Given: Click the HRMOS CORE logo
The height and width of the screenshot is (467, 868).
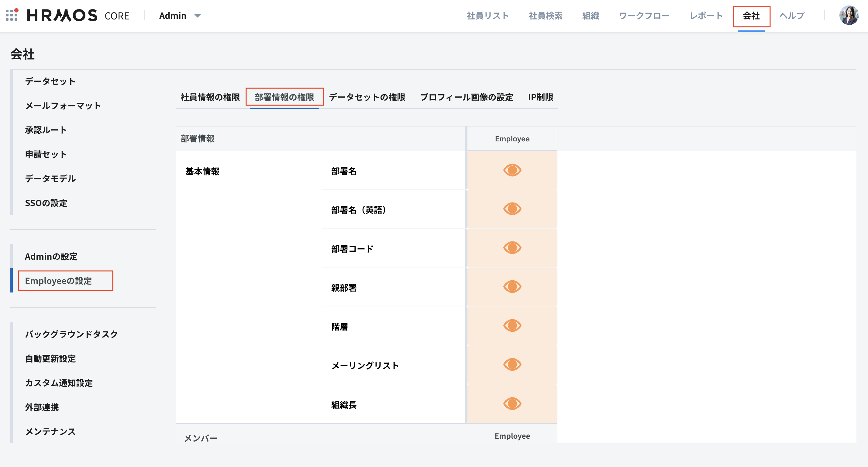Looking at the screenshot, I should click(78, 16).
